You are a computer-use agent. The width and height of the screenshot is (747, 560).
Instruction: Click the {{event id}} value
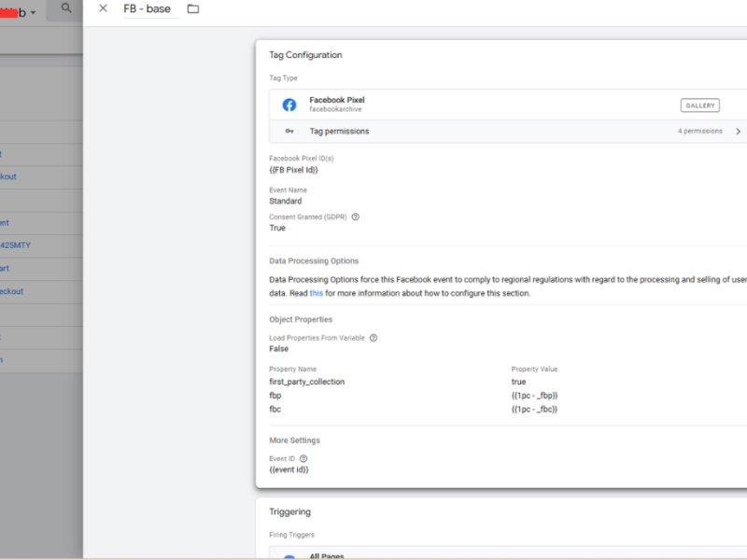coord(289,469)
